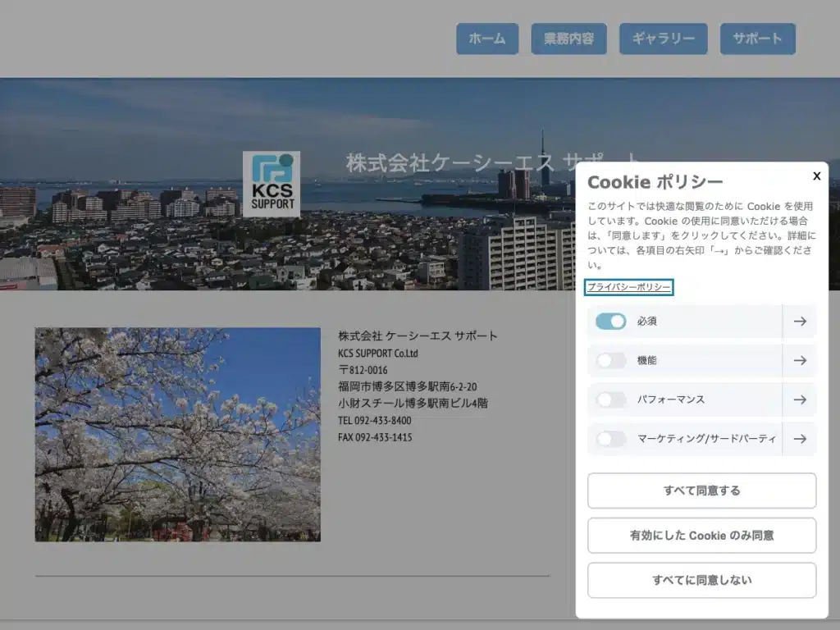Click the 必須 label text
The width and height of the screenshot is (840, 630).
coord(646,322)
